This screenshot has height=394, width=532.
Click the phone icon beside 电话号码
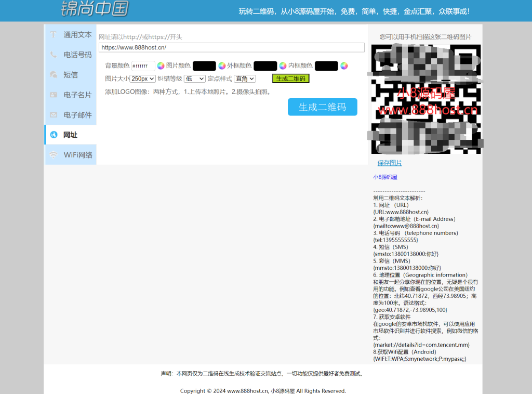(54, 55)
